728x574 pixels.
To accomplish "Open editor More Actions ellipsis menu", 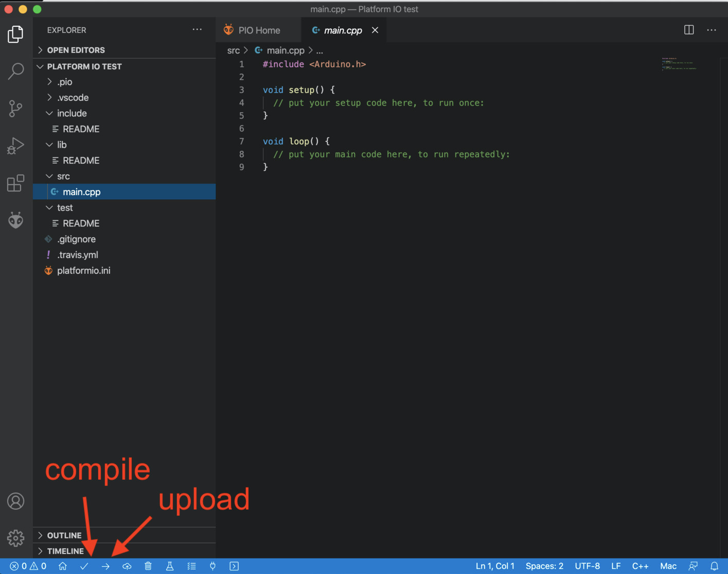I will tap(712, 30).
